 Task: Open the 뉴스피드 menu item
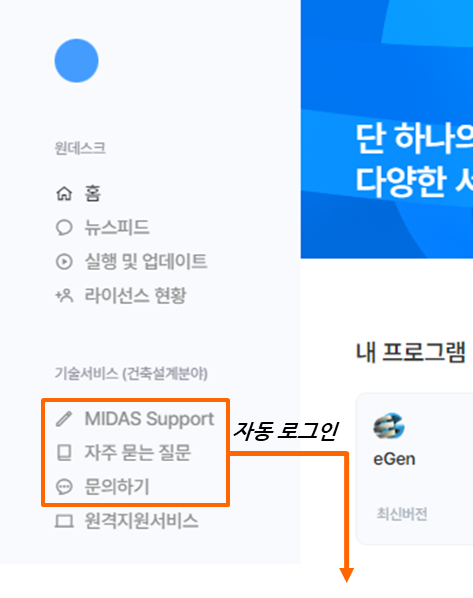(117, 228)
